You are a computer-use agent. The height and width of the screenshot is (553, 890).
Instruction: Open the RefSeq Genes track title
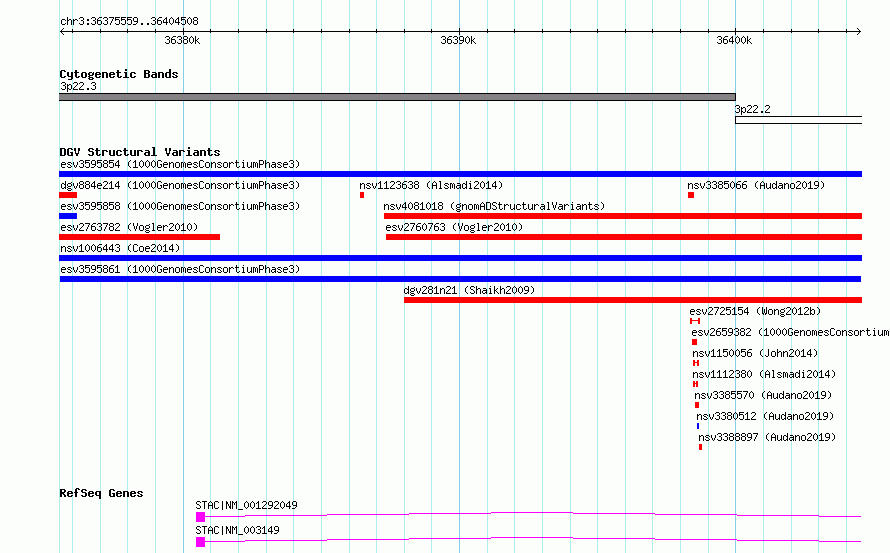(x=101, y=493)
